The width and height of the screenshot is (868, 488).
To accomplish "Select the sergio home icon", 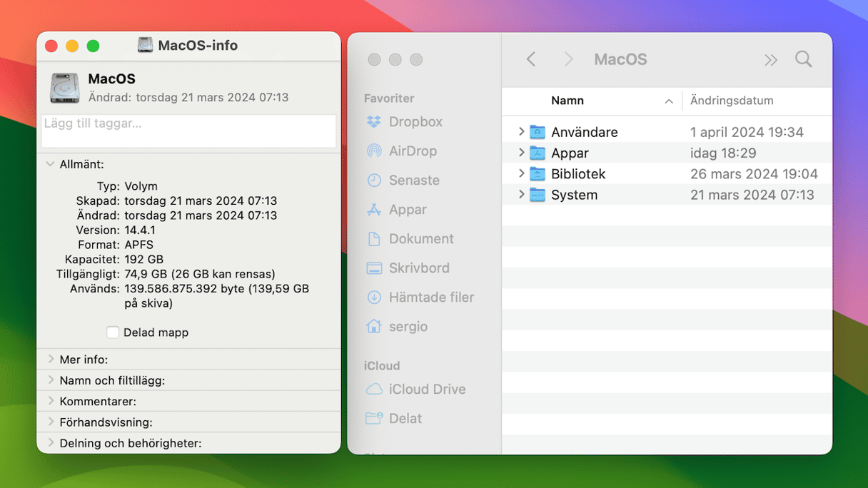I will [374, 327].
